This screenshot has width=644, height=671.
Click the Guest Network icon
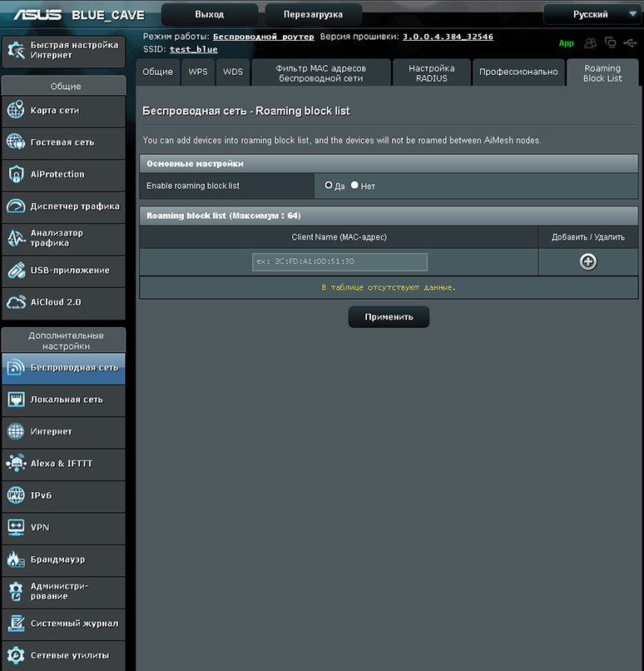pyautogui.click(x=16, y=142)
